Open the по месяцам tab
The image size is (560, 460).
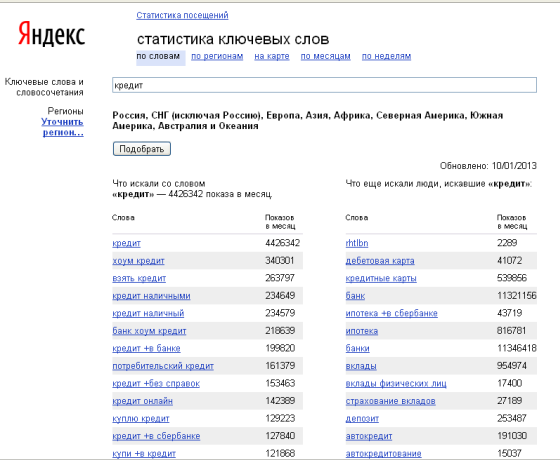point(325,56)
